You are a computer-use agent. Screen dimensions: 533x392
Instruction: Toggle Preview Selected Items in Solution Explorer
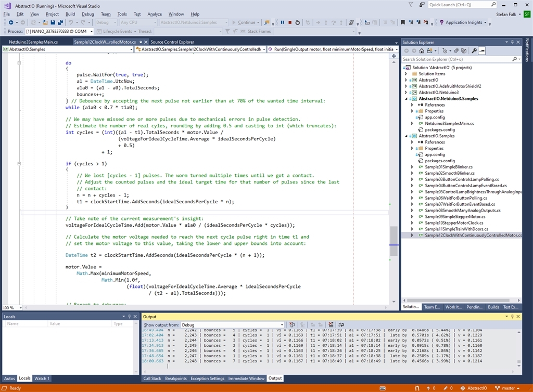(481, 51)
